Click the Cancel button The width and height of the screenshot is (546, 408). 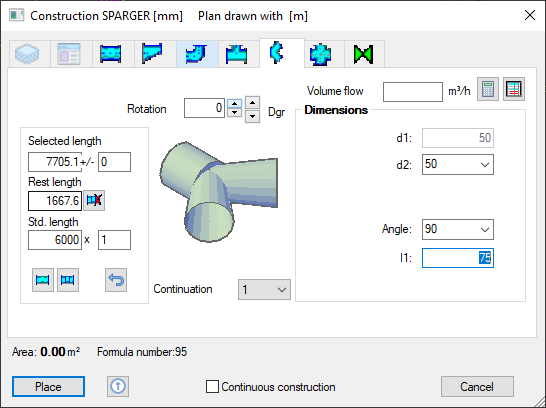[477, 386]
